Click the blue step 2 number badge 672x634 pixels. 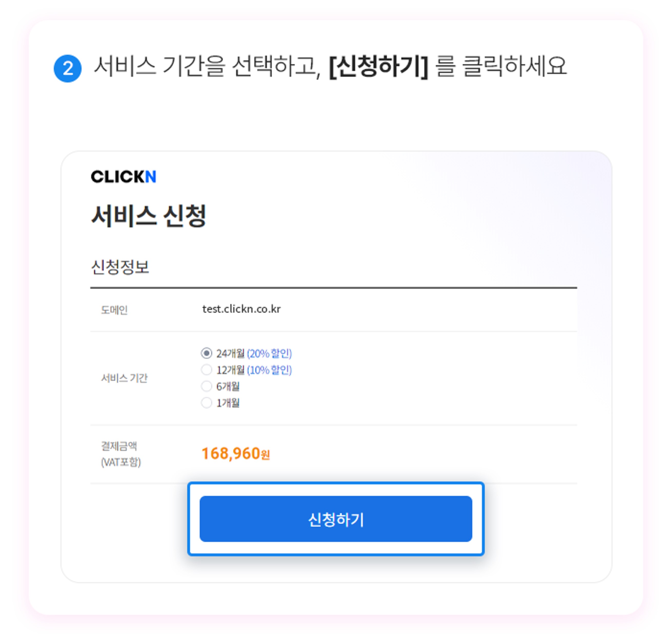pos(68,69)
